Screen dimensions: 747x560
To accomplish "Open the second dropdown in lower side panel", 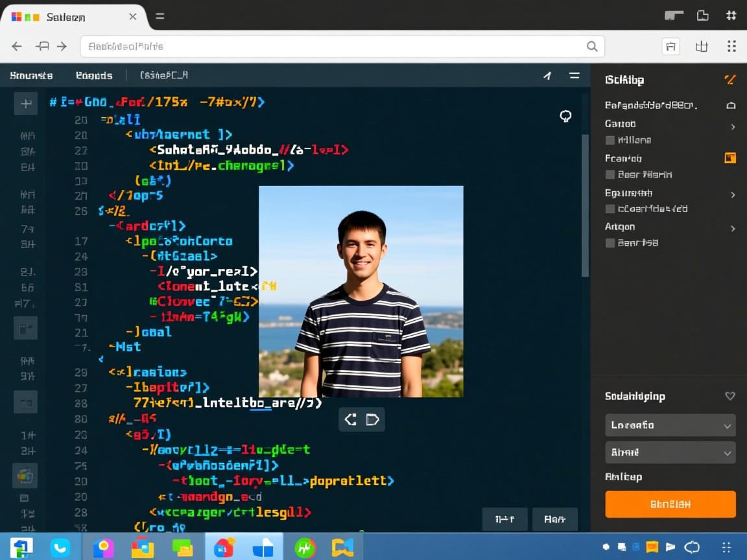I will click(670, 452).
